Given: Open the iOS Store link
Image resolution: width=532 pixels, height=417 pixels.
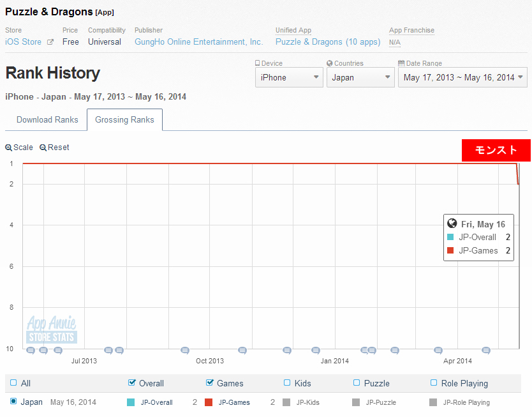Looking at the screenshot, I should (24, 42).
